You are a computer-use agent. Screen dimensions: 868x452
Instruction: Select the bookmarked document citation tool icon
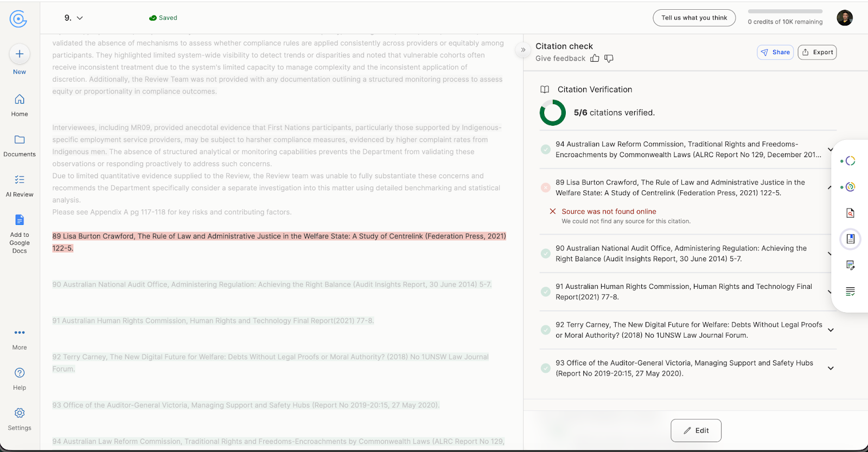click(x=850, y=239)
